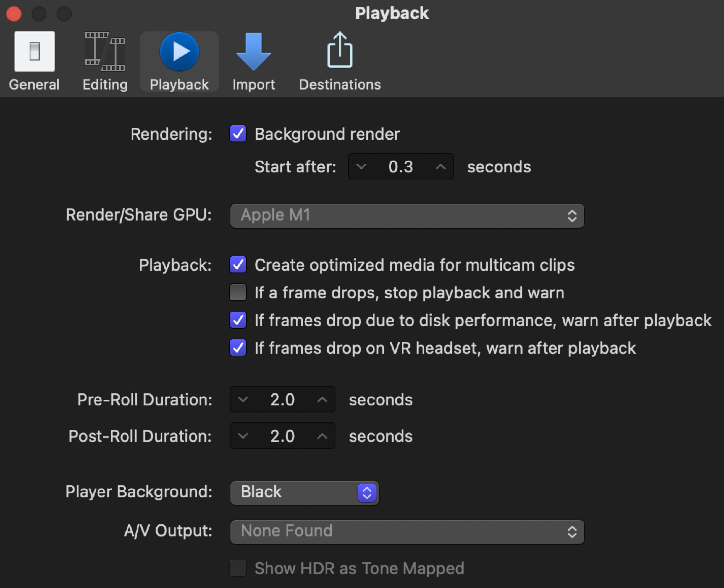This screenshot has width=724, height=588.
Task: Open the Player Background Black dropdown
Action: pyautogui.click(x=304, y=492)
